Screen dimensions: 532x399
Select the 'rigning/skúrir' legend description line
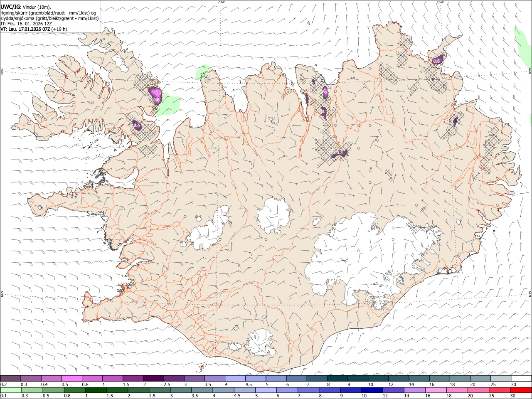[48, 13]
